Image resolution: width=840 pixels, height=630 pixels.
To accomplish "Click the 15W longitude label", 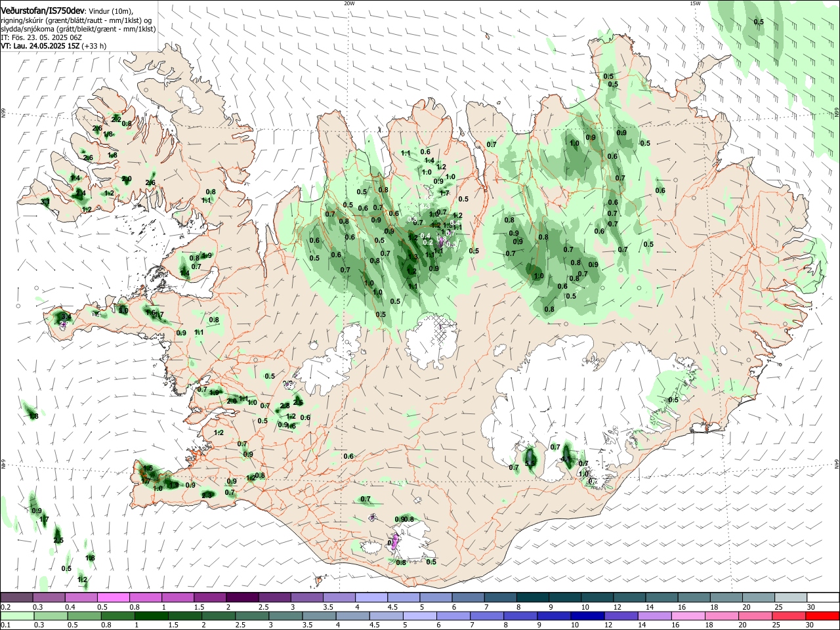I will [695, 3].
